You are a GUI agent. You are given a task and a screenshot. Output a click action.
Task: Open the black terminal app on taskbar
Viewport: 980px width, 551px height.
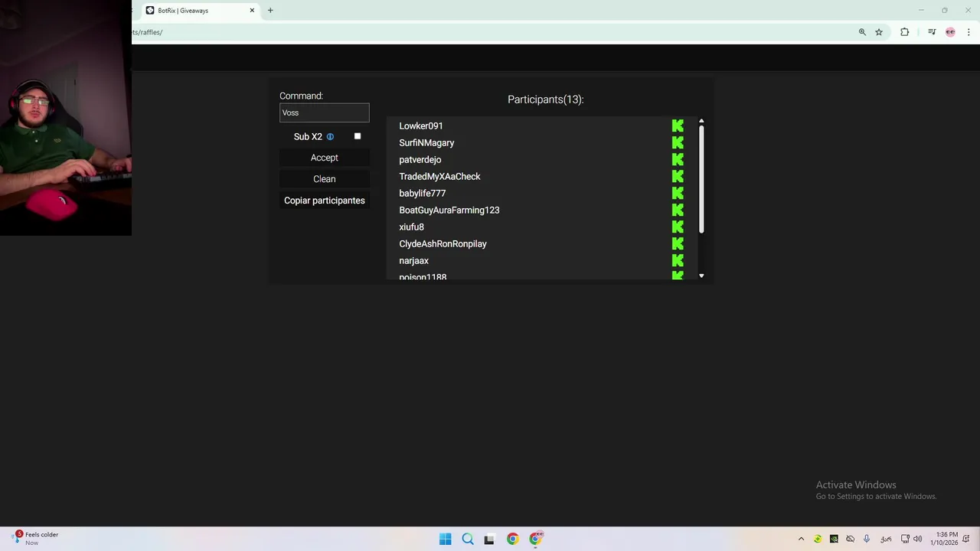[x=489, y=539]
